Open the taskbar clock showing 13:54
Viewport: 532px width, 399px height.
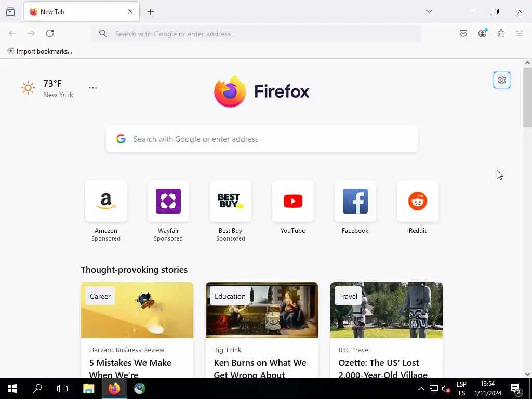click(x=487, y=389)
